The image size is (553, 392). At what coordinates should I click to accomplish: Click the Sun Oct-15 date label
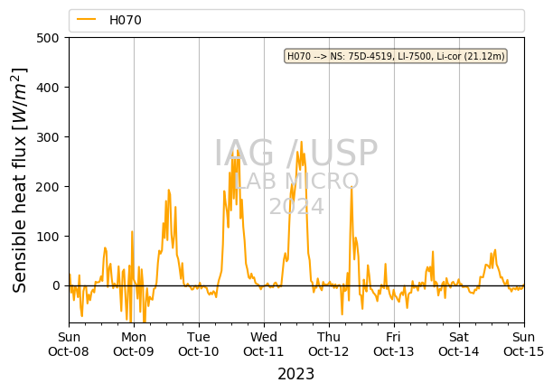524,344
